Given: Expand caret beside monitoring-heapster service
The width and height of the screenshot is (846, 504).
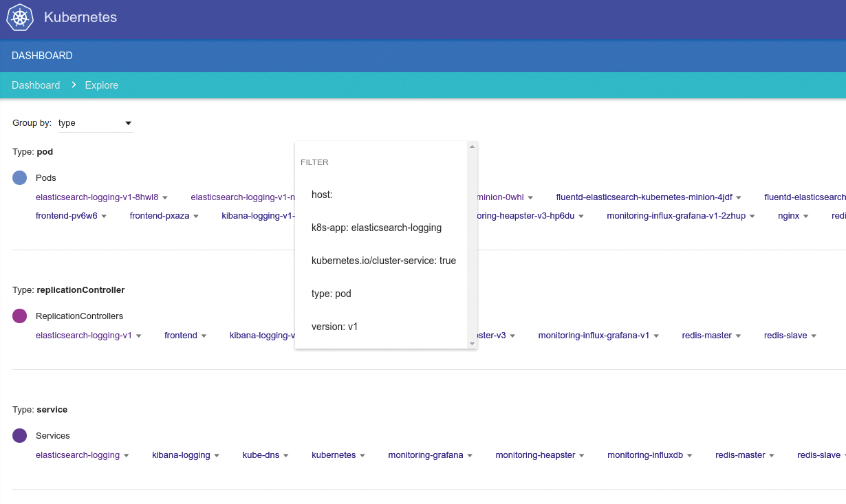Looking at the screenshot, I should click(x=582, y=456).
